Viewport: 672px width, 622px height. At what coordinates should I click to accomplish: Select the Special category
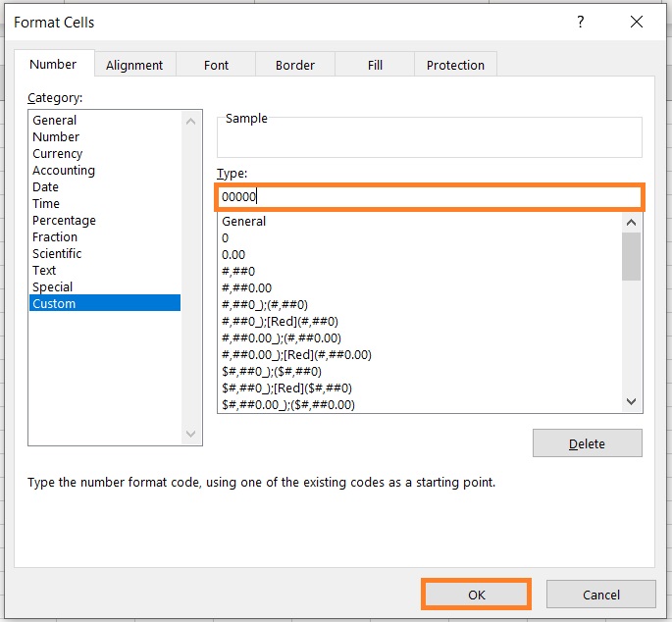(105, 286)
